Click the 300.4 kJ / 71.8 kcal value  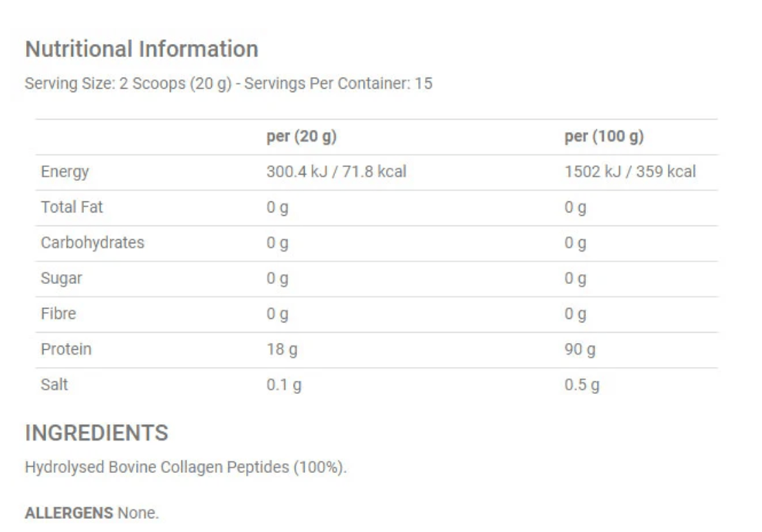(x=336, y=172)
